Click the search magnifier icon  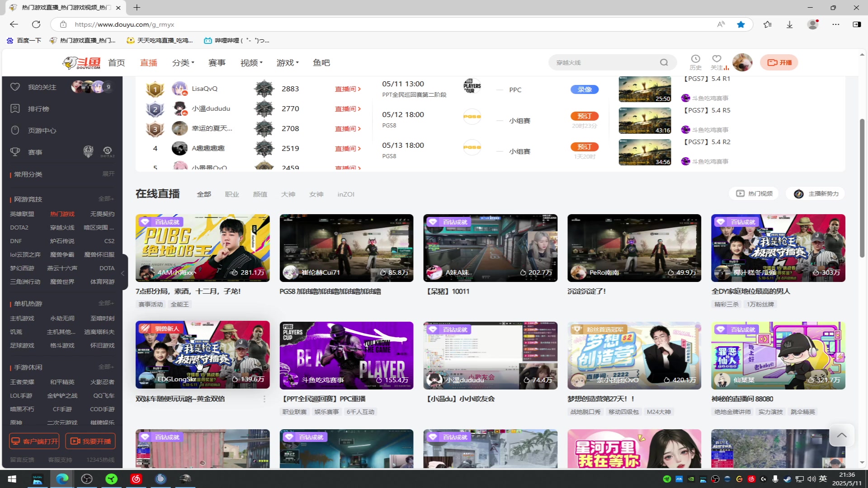point(664,62)
